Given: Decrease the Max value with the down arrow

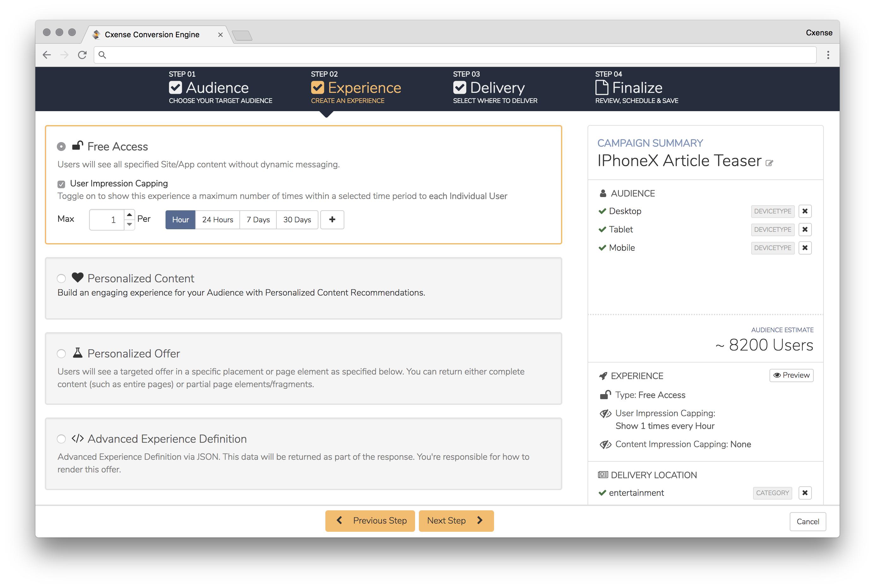Looking at the screenshot, I should coord(130,224).
